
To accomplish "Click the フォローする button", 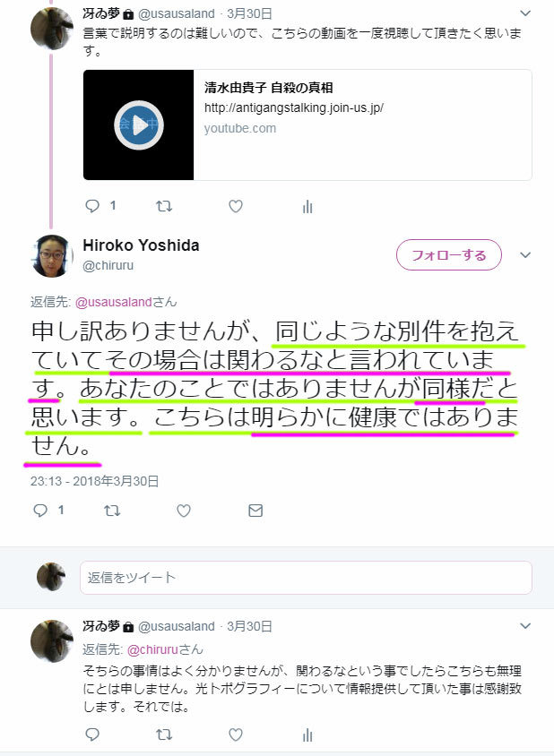I will tap(449, 254).
